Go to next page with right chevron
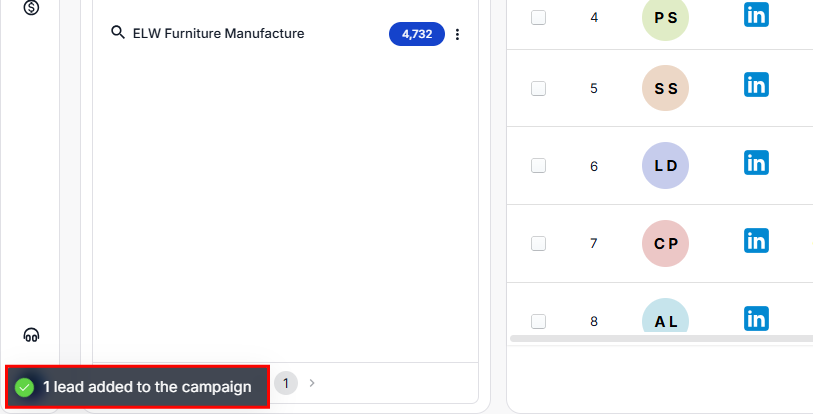This screenshot has width=813, height=414. pyautogui.click(x=312, y=382)
